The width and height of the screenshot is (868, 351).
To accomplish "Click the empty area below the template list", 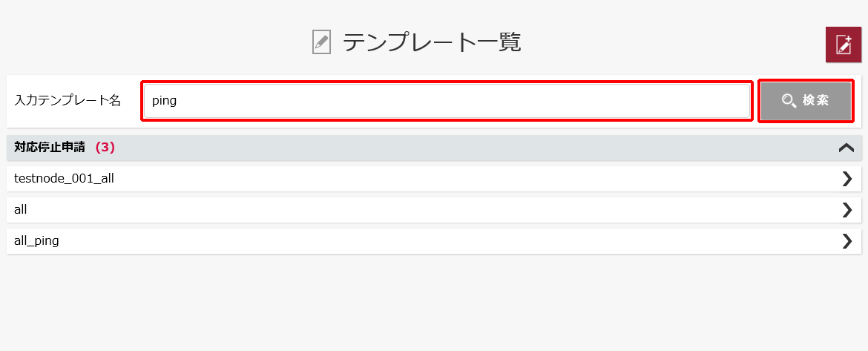I will coord(434,302).
